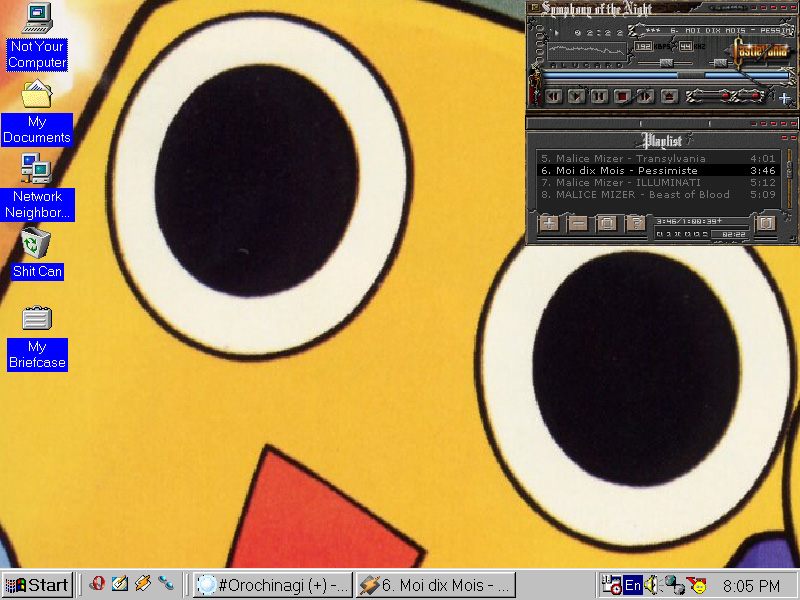Click the 8:05 PM taskbar clock
800x600 pixels.
coord(751,586)
